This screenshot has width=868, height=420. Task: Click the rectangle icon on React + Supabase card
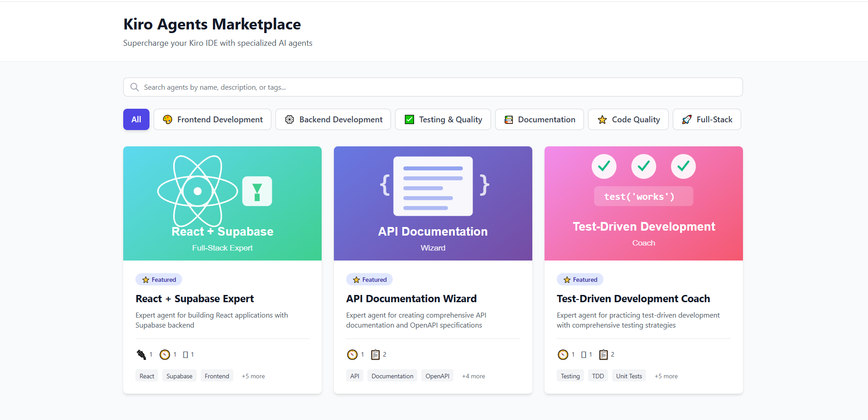pos(185,355)
